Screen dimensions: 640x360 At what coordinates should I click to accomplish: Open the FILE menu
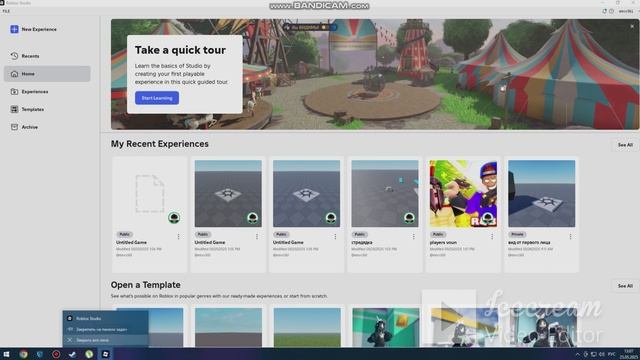point(6,11)
